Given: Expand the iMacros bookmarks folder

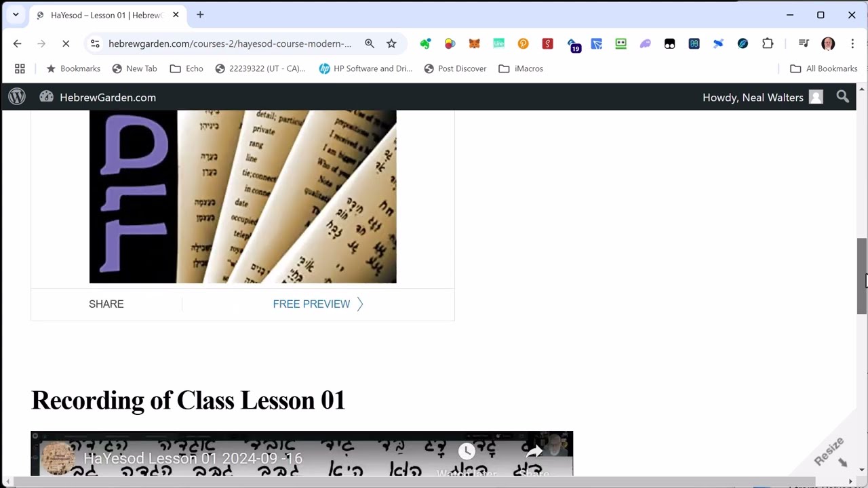Looking at the screenshot, I should (x=521, y=68).
